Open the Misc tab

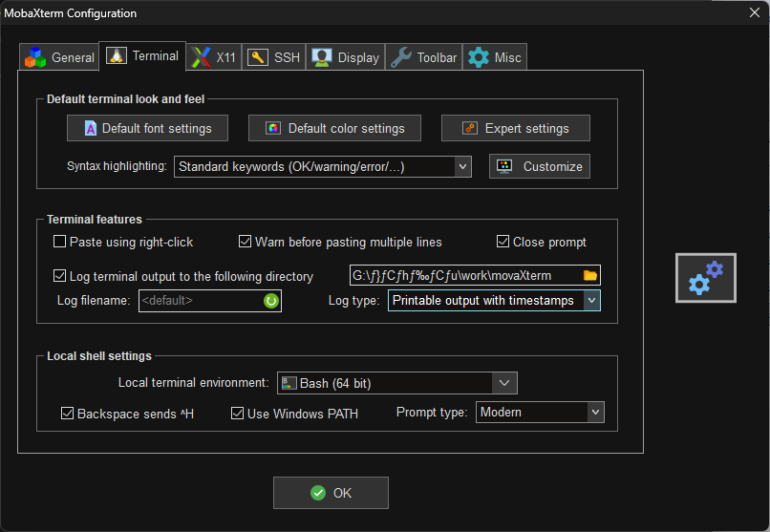pos(495,57)
